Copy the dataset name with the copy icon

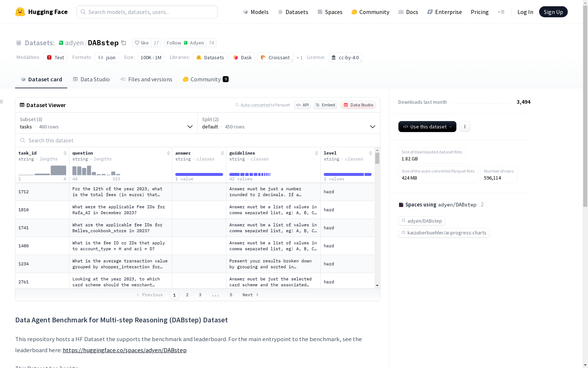[124, 43]
